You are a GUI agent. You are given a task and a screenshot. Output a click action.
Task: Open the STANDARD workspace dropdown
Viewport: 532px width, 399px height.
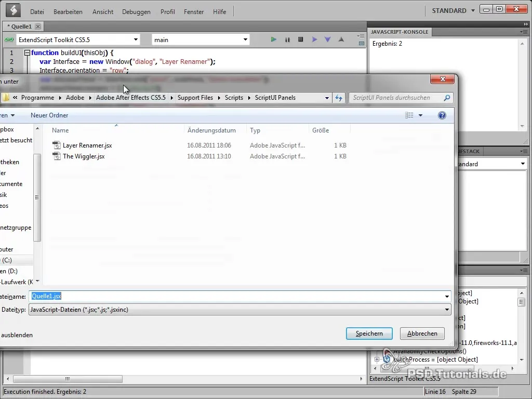(453, 10)
